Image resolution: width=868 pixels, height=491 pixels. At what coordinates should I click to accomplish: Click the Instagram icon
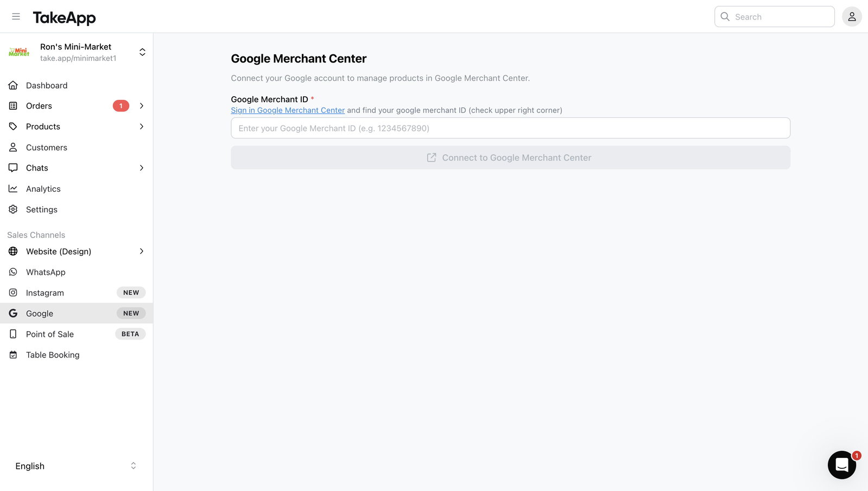pyautogui.click(x=13, y=293)
